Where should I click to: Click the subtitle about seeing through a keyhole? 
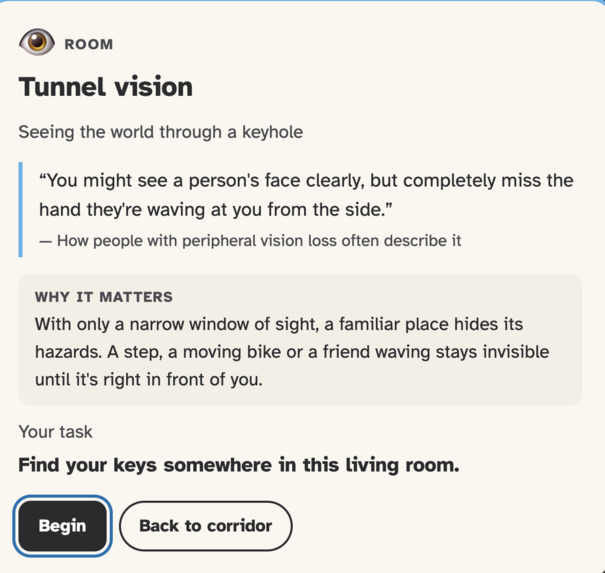pos(161,132)
